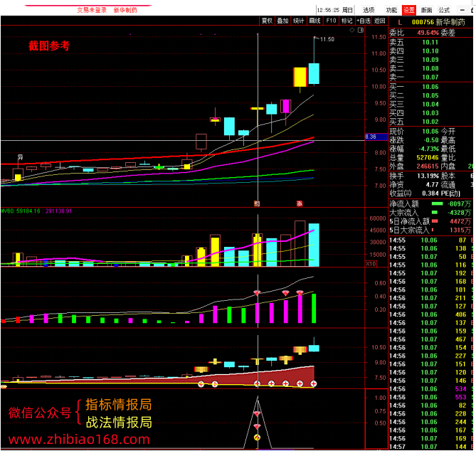Click the tallest cyan volume bar on the right
476x451 pixels.
pyautogui.click(x=314, y=245)
